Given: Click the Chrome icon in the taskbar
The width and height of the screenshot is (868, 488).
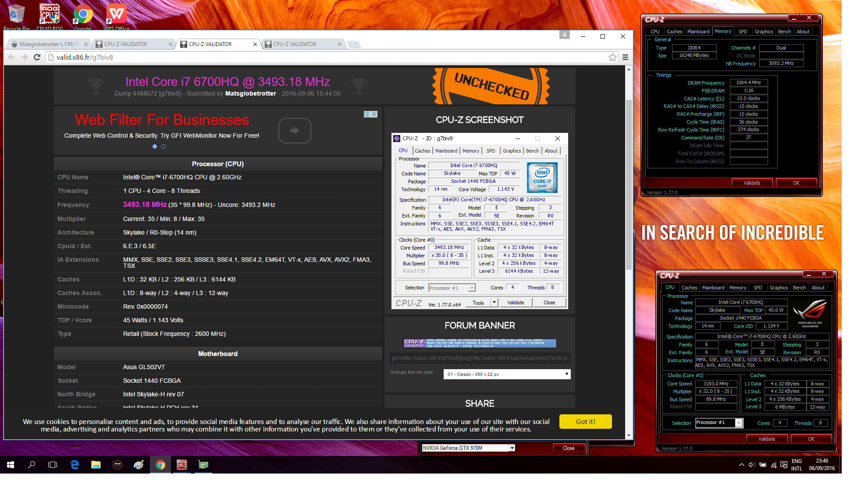Looking at the screenshot, I should coord(160,465).
